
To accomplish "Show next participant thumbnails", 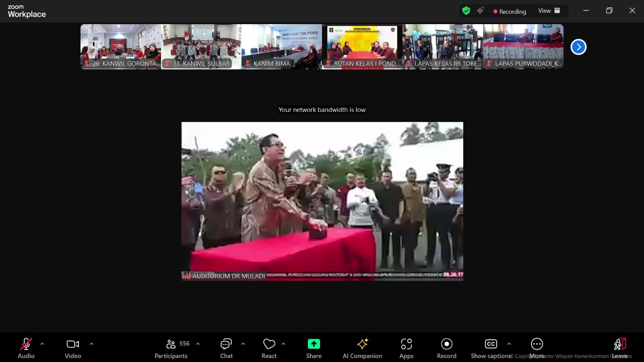I will pyautogui.click(x=578, y=47).
